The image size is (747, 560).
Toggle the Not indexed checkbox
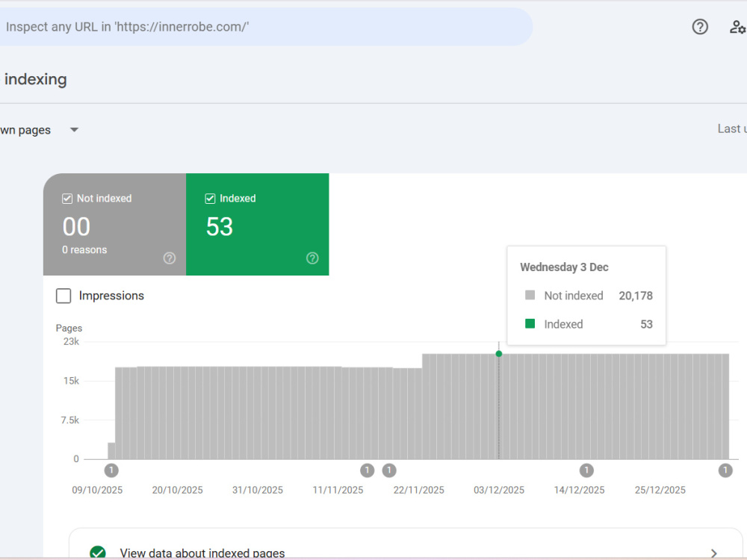(67, 199)
